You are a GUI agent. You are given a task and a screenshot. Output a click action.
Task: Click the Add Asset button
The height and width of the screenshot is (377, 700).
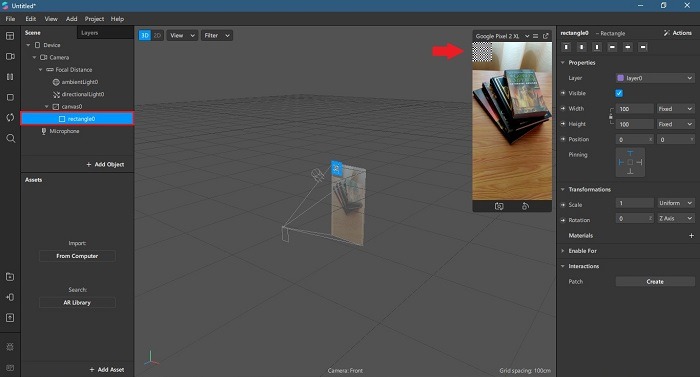(x=107, y=369)
